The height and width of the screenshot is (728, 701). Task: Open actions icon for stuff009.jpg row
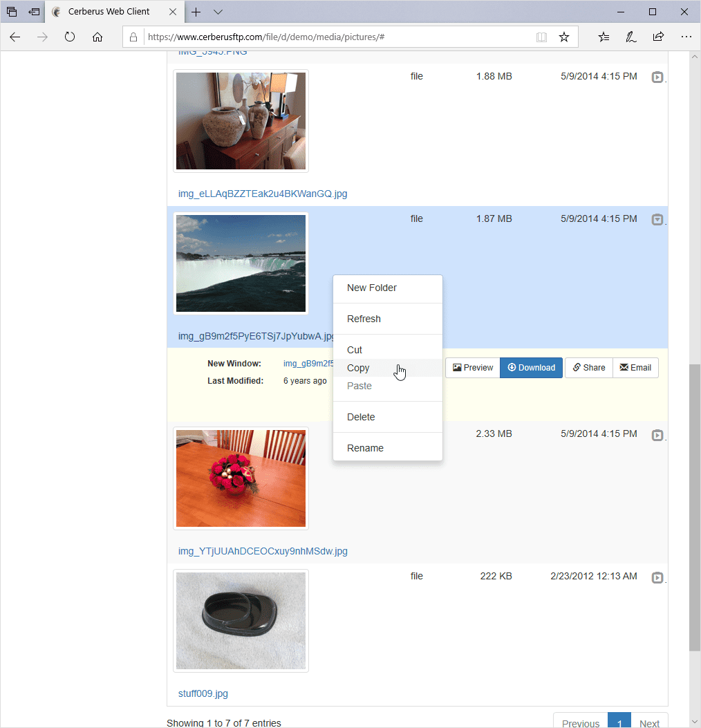click(x=656, y=577)
